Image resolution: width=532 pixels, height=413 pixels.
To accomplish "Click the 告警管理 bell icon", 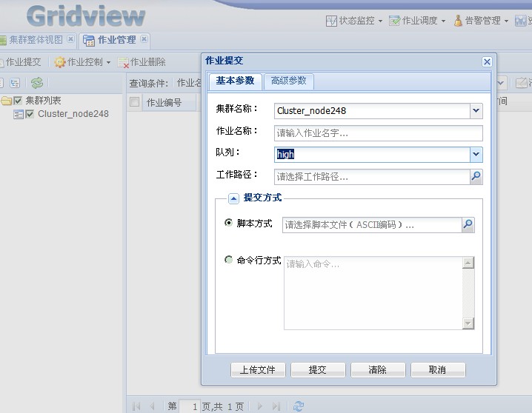I will click(x=458, y=21).
